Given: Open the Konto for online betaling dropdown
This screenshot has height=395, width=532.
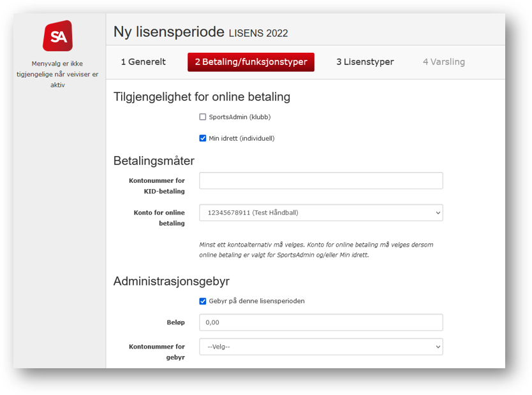Looking at the screenshot, I should pos(321,213).
